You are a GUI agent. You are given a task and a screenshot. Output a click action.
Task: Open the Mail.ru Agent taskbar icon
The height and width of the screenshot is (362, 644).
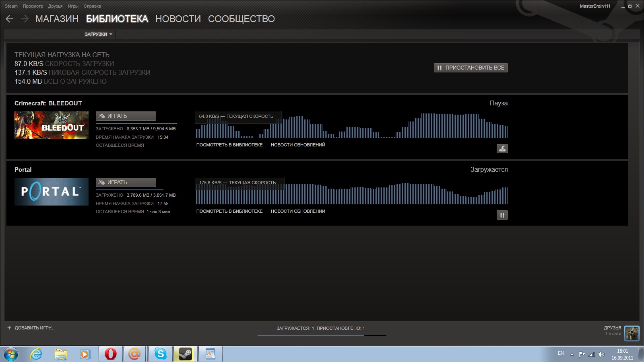[135, 354]
